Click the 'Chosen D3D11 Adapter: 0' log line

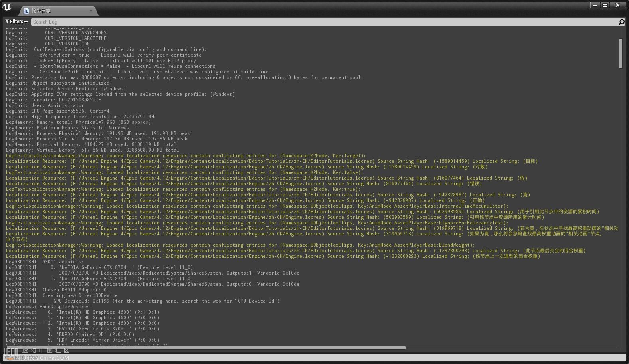74,290
